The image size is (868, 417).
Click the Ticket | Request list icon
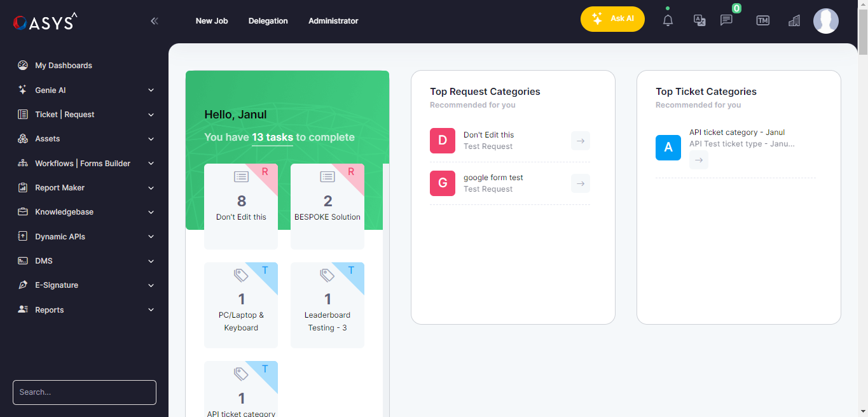click(x=23, y=115)
